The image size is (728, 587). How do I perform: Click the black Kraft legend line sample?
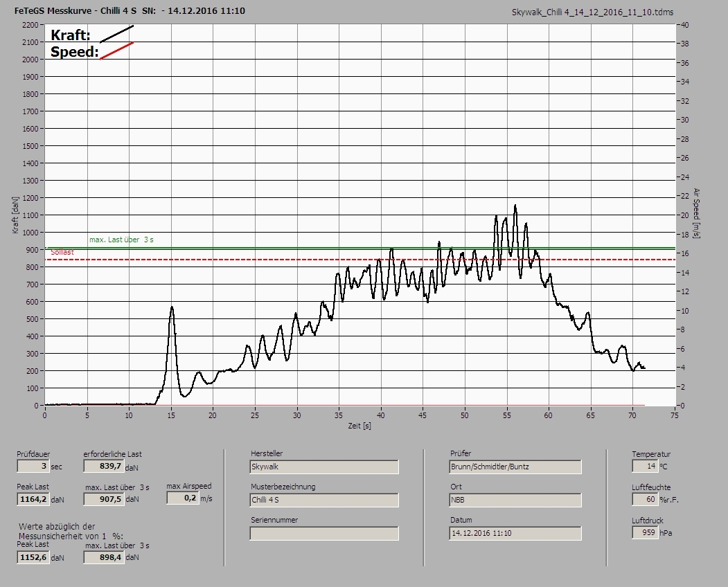pyautogui.click(x=116, y=34)
